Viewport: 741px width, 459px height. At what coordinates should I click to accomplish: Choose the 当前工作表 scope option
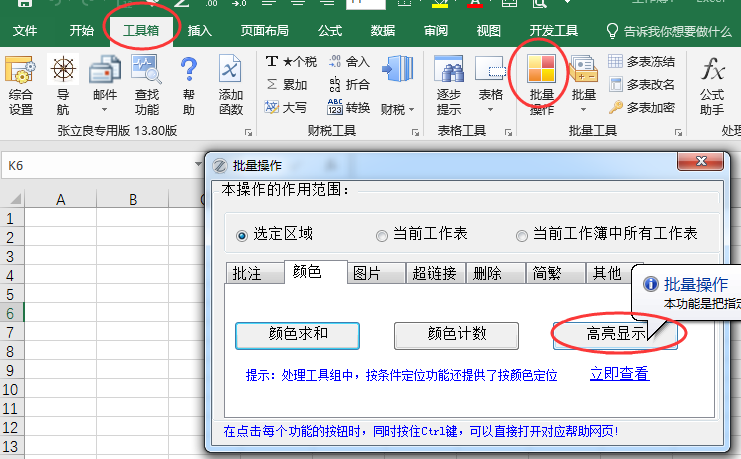coord(382,235)
